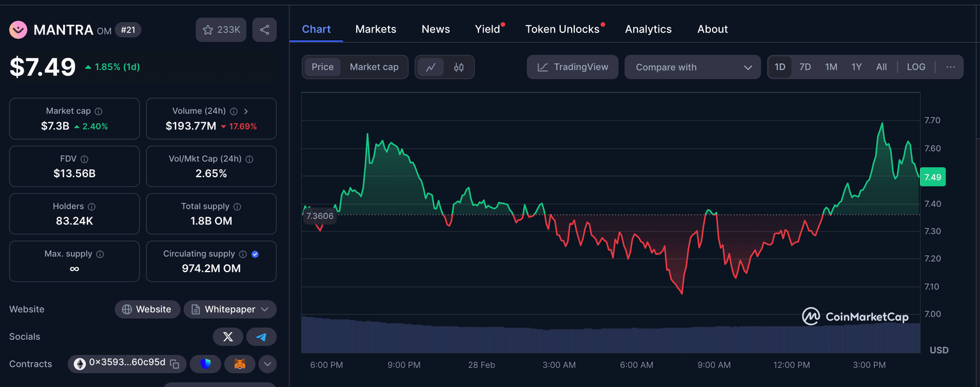Expand more contracts chevron

[267, 364]
